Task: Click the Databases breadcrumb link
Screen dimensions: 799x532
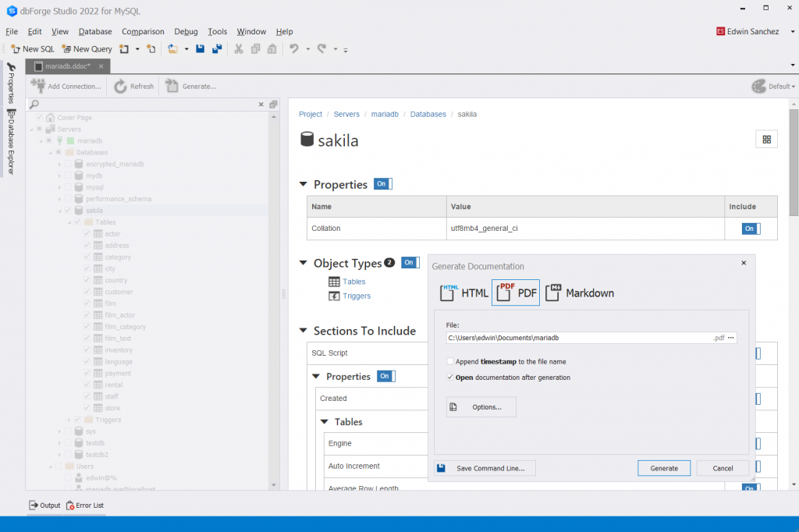Action: point(428,114)
